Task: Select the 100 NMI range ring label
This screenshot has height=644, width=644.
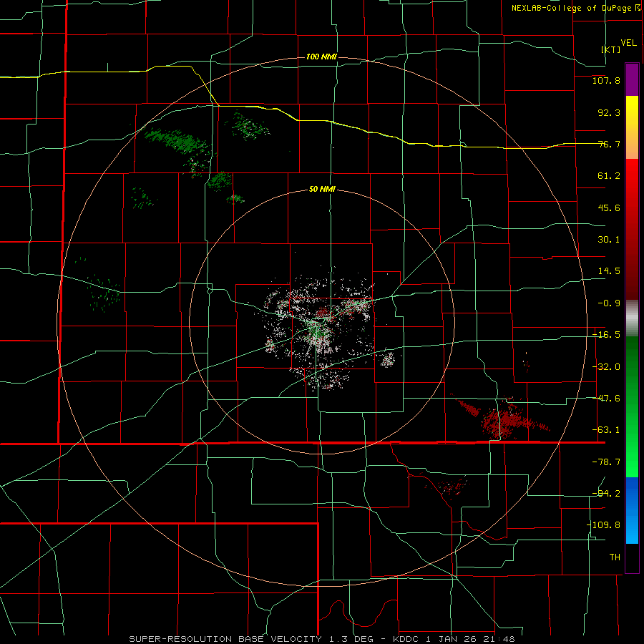Action: click(x=321, y=57)
